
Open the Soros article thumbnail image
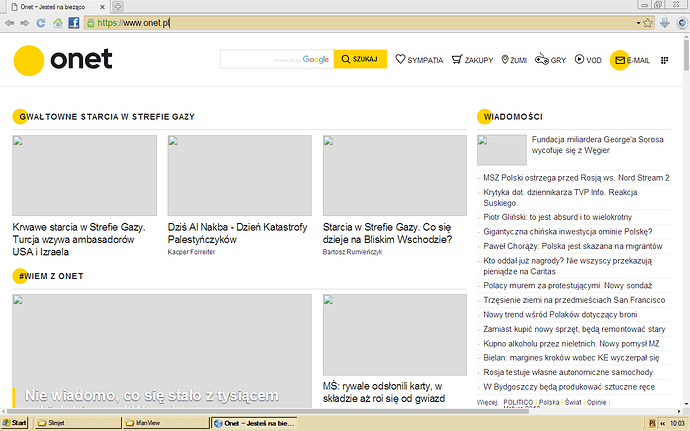point(502,150)
